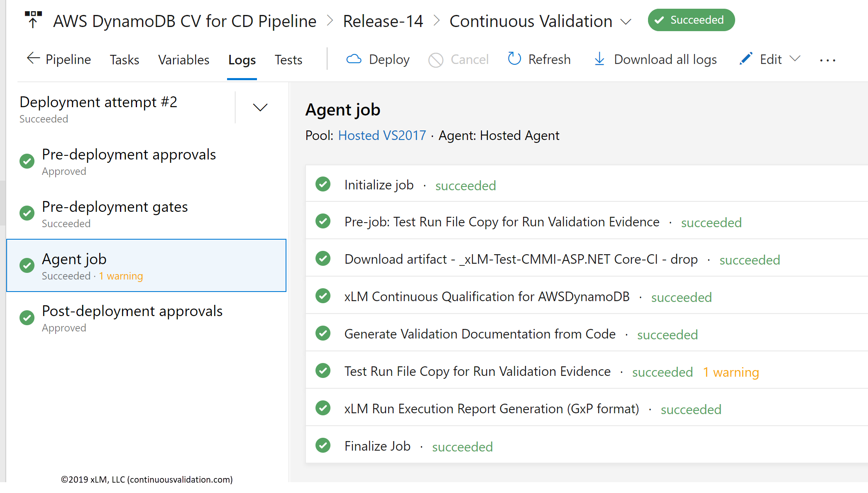This screenshot has height=493, width=868.
Task: Go back to Pipeline view
Action: [x=59, y=59]
